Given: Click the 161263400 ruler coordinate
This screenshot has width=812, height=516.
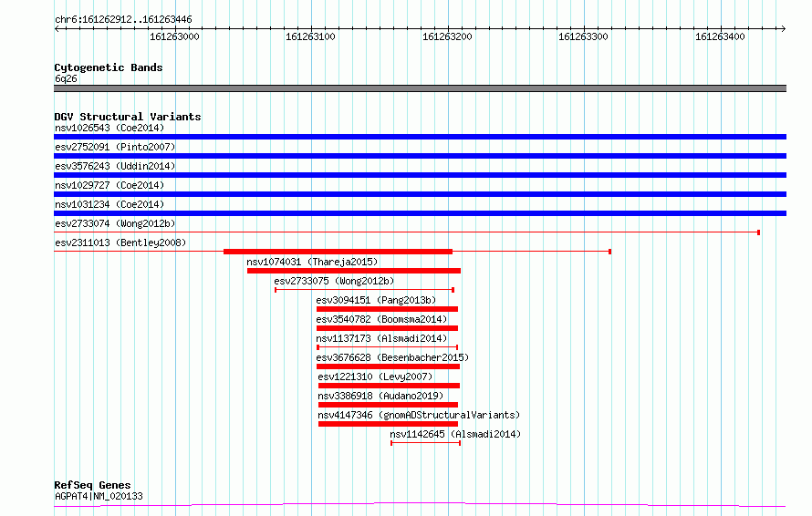Looking at the screenshot, I should click(x=720, y=36).
